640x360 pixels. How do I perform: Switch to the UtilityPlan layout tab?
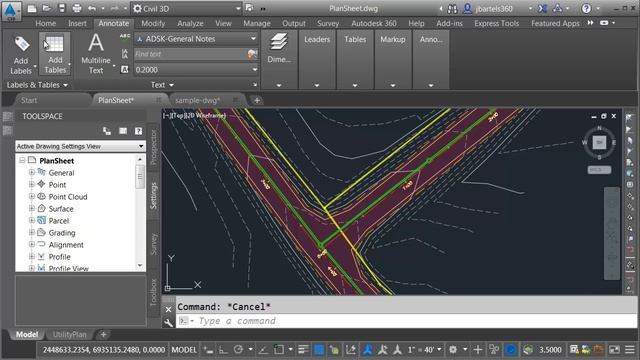[69, 335]
